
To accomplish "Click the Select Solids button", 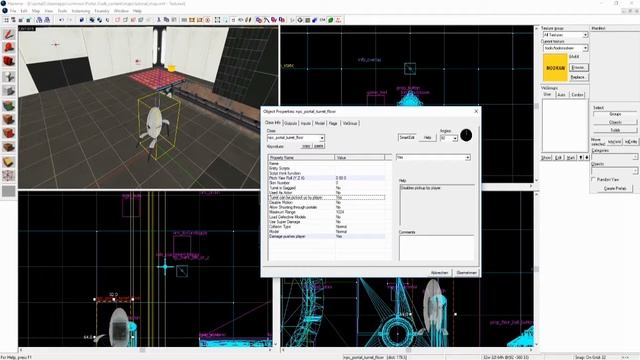I will 615,130.
